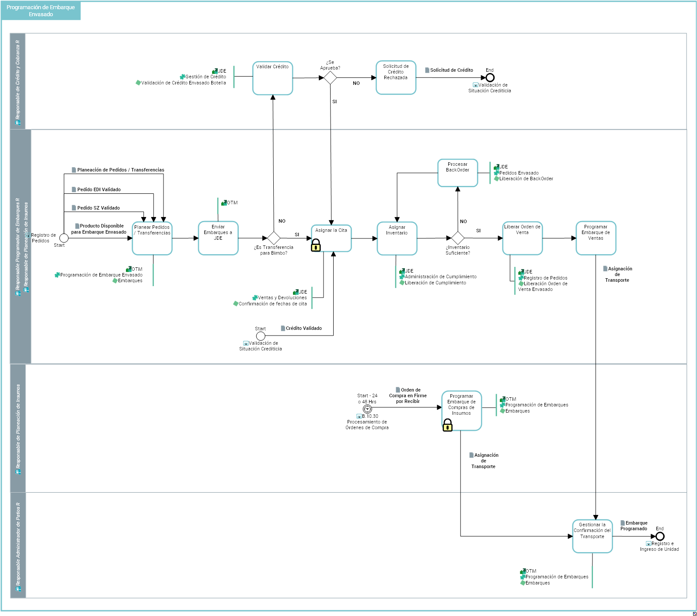
Task: Select the ¿Es Transferencia para Bimbo? gateway
Action: click(x=274, y=238)
